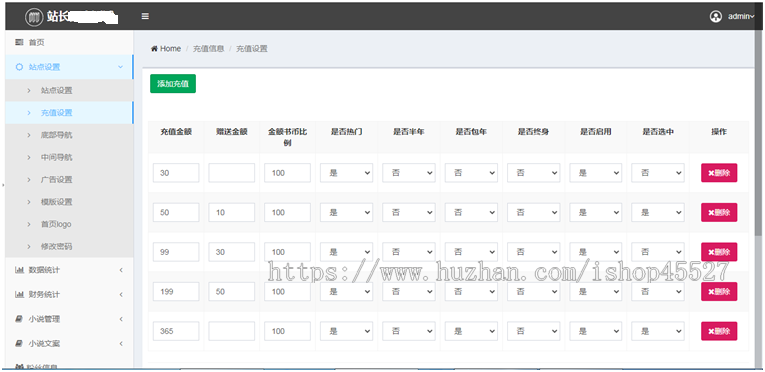
Task: Click the 首页 sidebar icon
Action: coord(19,42)
